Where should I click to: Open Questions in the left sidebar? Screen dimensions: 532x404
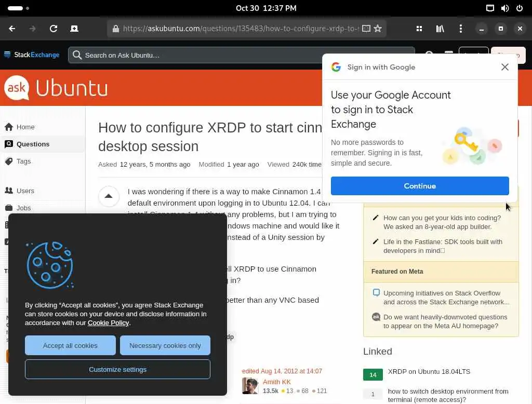(x=33, y=144)
